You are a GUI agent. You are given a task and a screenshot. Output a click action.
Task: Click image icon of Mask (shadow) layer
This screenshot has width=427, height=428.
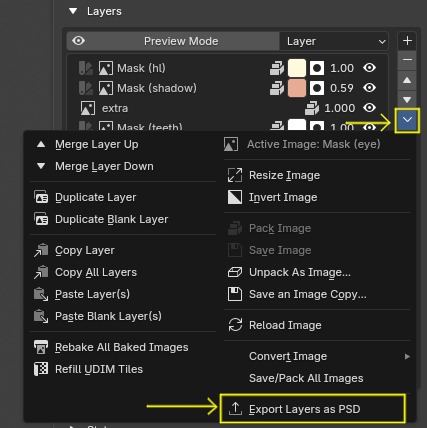tap(106, 88)
